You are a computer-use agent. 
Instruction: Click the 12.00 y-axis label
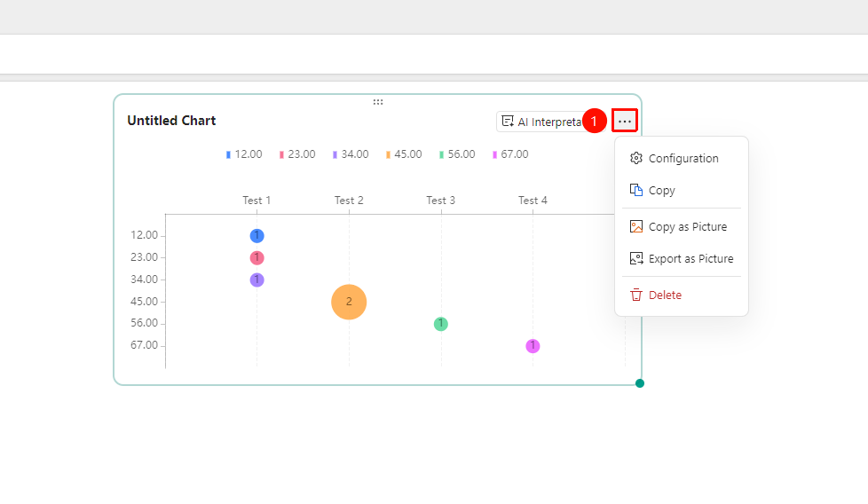[x=144, y=235]
